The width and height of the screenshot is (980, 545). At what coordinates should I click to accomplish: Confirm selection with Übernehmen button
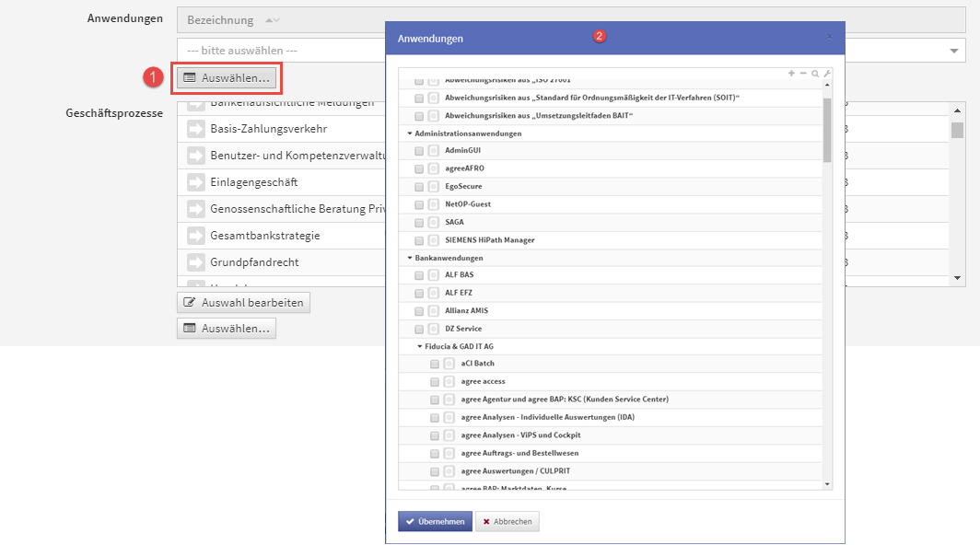coord(435,521)
